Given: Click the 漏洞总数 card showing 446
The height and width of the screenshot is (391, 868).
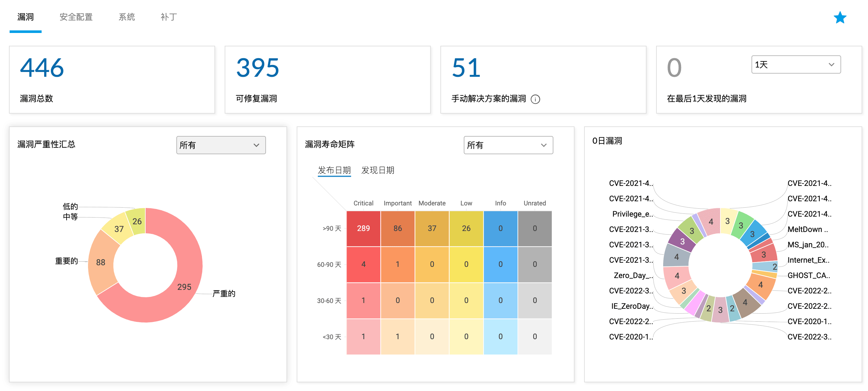Looking at the screenshot, I should (112, 80).
